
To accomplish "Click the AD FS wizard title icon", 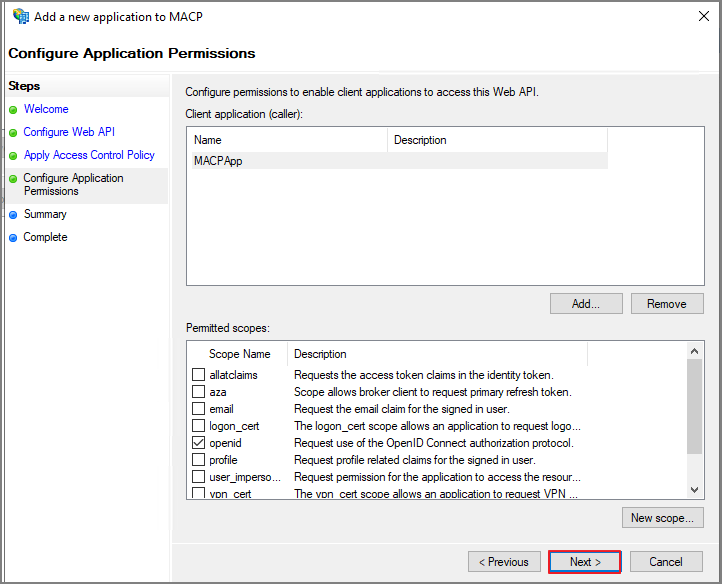I will 21,17.
